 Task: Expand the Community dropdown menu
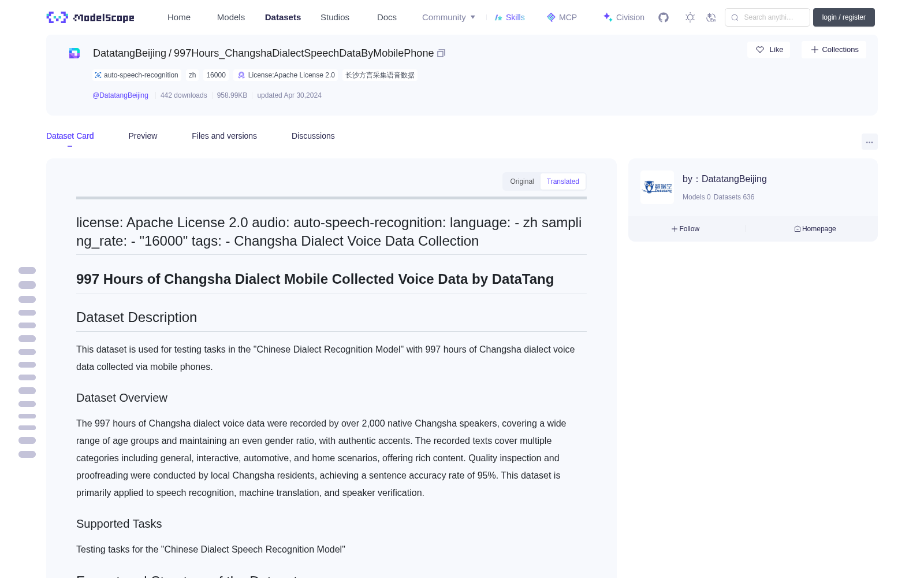click(449, 17)
